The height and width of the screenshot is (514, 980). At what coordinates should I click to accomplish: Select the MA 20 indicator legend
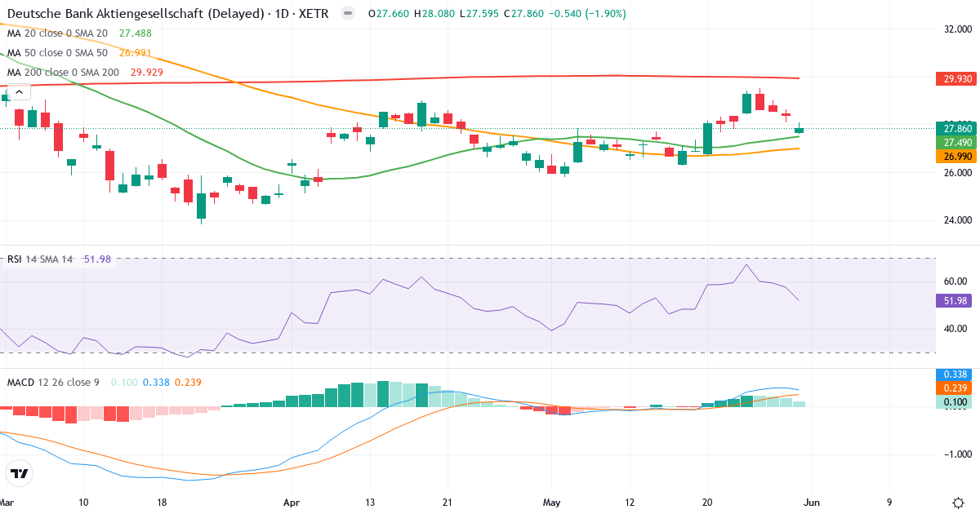point(57,33)
